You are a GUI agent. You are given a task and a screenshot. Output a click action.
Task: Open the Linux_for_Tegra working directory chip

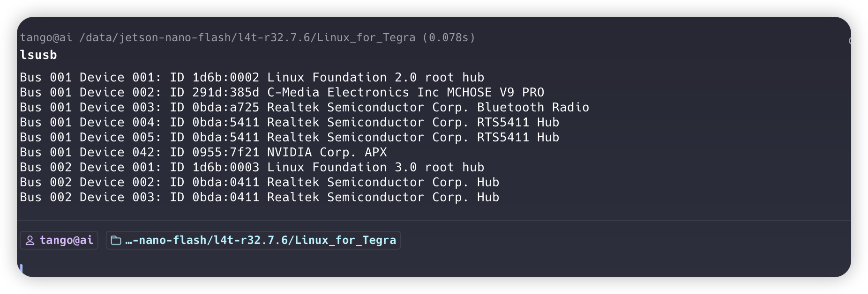253,240
